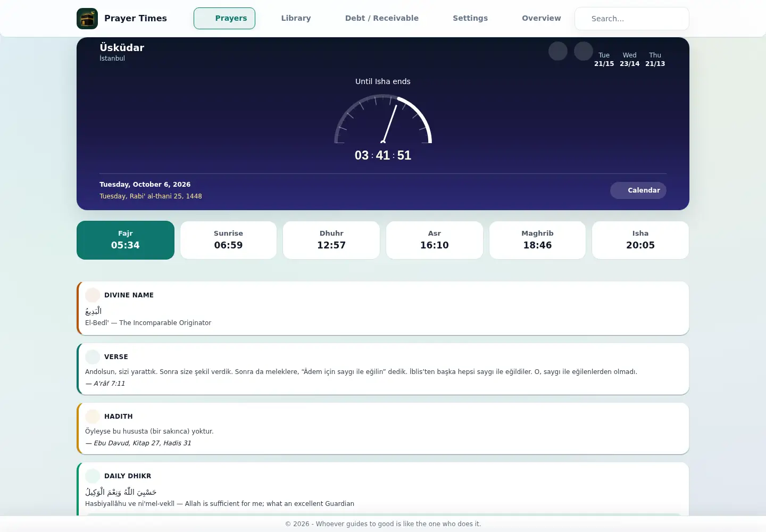Navigate to the Overview tab
This screenshot has width=766, height=532.
click(542, 19)
